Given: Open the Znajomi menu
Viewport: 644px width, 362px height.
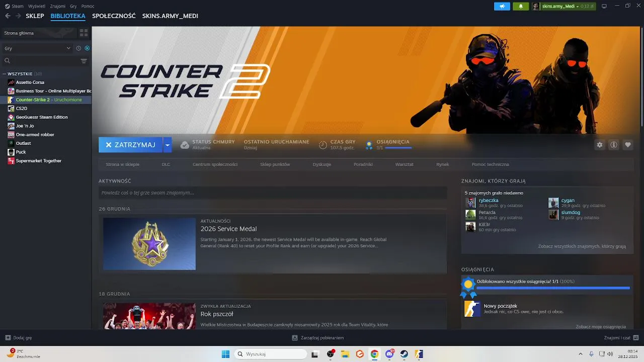Looking at the screenshot, I should click(58, 6).
